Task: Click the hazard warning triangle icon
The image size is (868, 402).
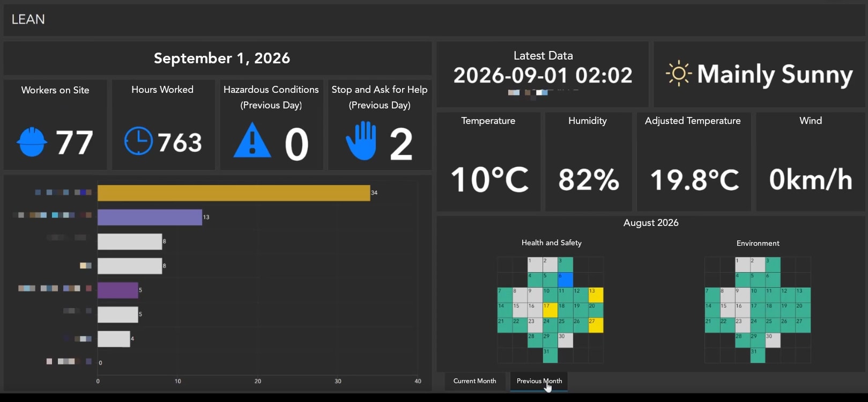Action: 253,141
